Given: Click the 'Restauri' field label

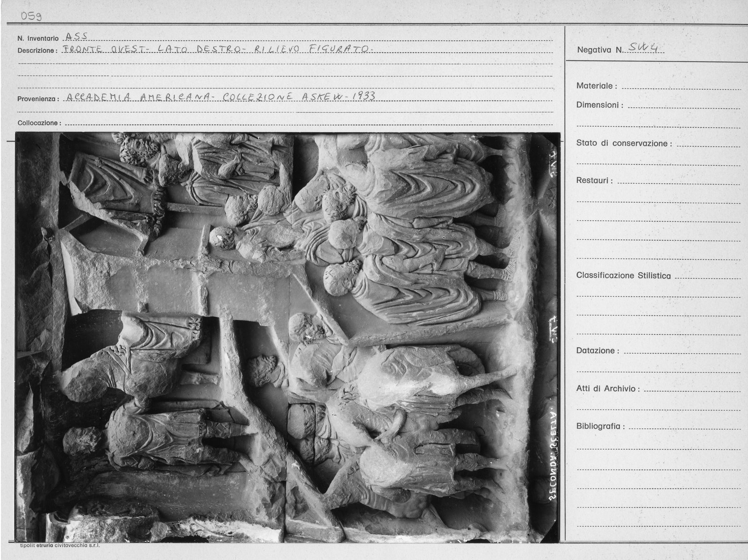Looking at the screenshot, I should coord(594,180).
